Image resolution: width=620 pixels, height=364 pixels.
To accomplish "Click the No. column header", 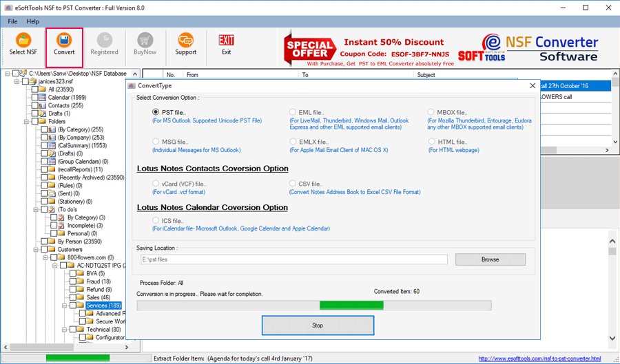I will click(174, 74).
